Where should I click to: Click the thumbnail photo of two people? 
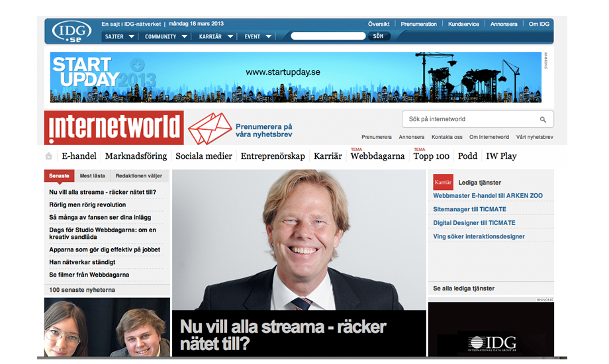tap(107, 327)
